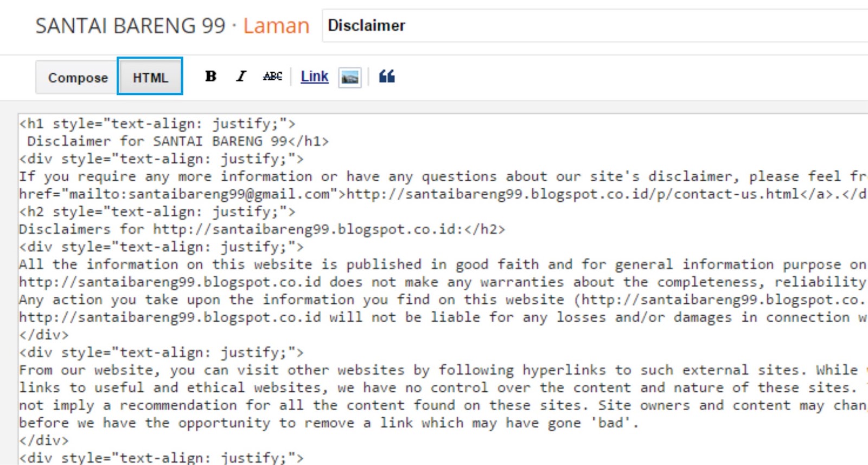Click the 'Disclaimers for http://santaibareng99' h2 text
Image resolution: width=868 pixels, height=465 pixels.
click(260, 229)
